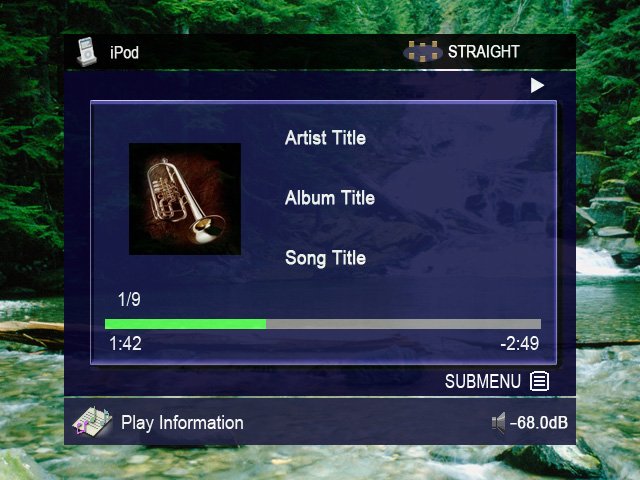Open the SUBMENU list icon

pos(539,382)
